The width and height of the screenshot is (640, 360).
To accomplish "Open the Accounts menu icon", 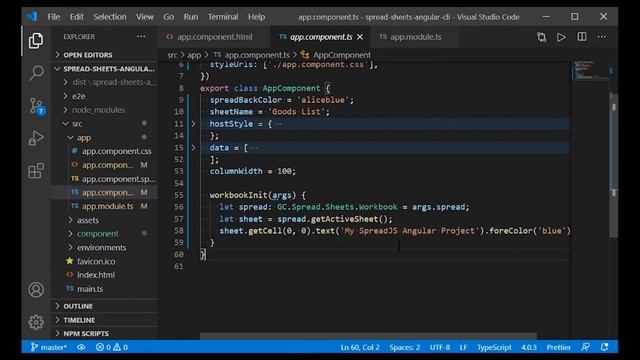I will [x=36, y=290].
